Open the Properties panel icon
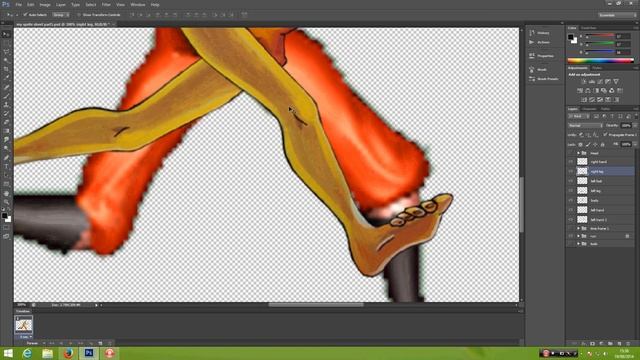 click(531, 56)
